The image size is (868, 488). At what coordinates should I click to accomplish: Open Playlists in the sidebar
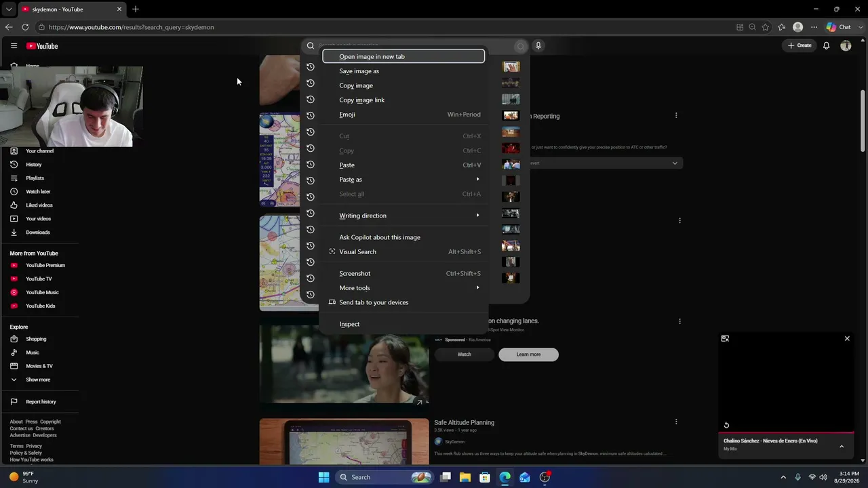(x=35, y=178)
